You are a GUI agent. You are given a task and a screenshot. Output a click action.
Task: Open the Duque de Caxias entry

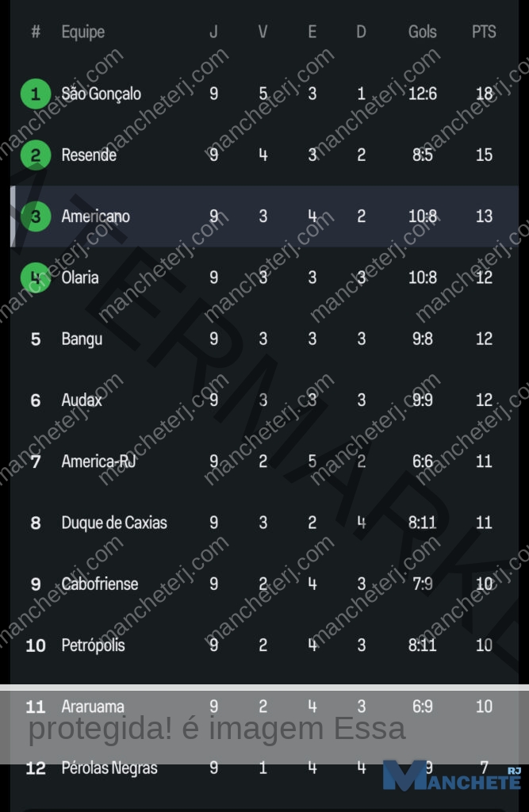coord(114,523)
